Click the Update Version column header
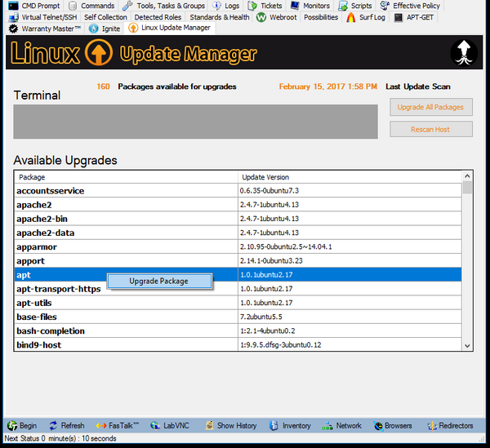The height and width of the screenshot is (448, 490). [x=350, y=177]
